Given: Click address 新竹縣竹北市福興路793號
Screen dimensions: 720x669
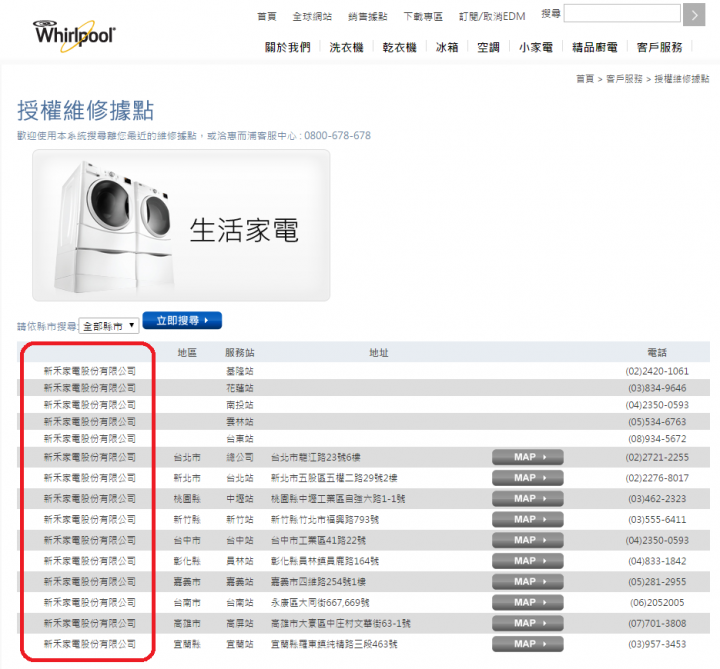Looking at the screenshot, I should (325, 519).
